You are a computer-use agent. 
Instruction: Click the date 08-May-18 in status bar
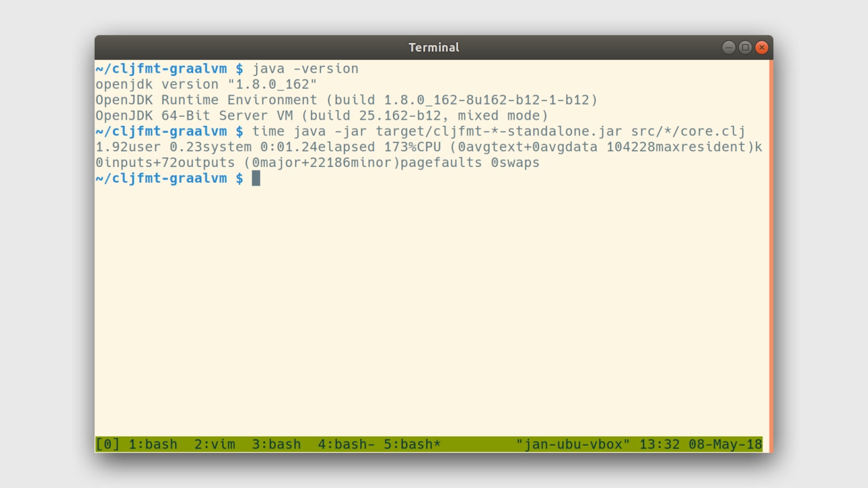725,444
